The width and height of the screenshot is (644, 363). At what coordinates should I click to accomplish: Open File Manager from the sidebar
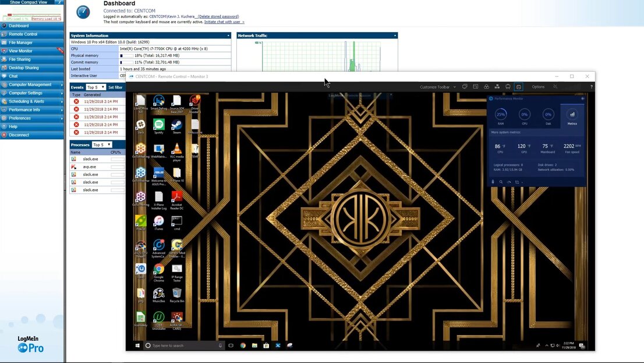point(21,43)
